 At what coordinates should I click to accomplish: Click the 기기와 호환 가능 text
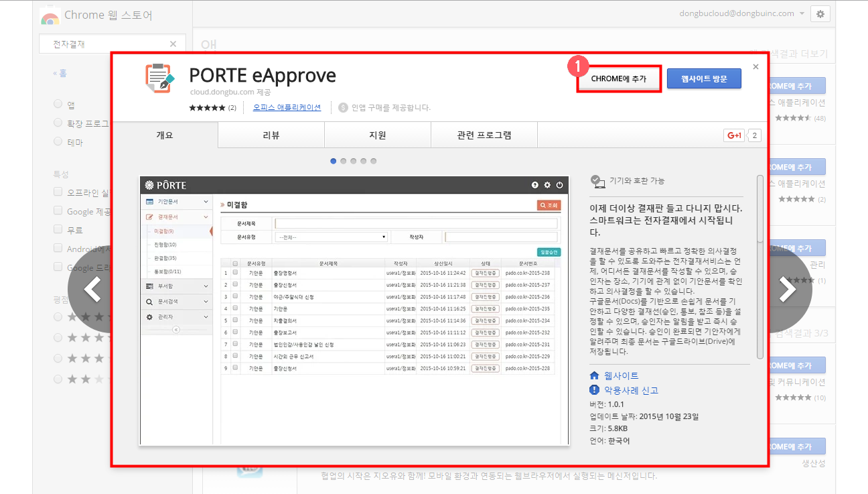coord(636,180)
